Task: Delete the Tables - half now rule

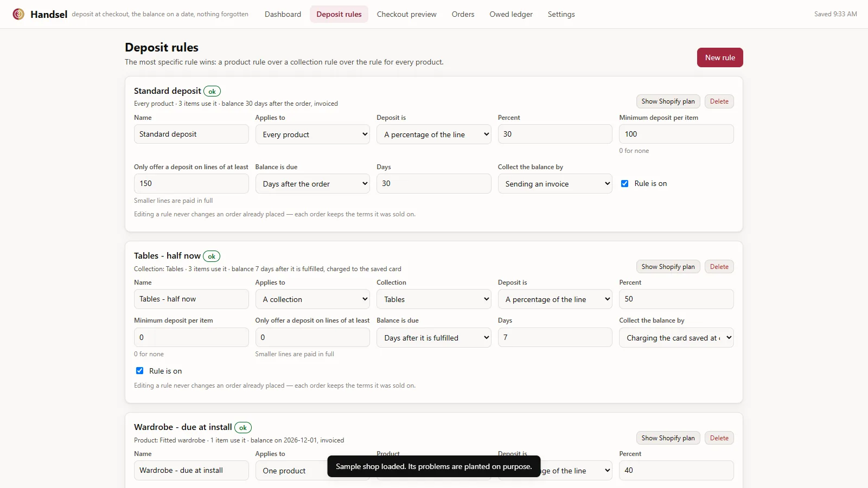Action: tap(719, 267)
